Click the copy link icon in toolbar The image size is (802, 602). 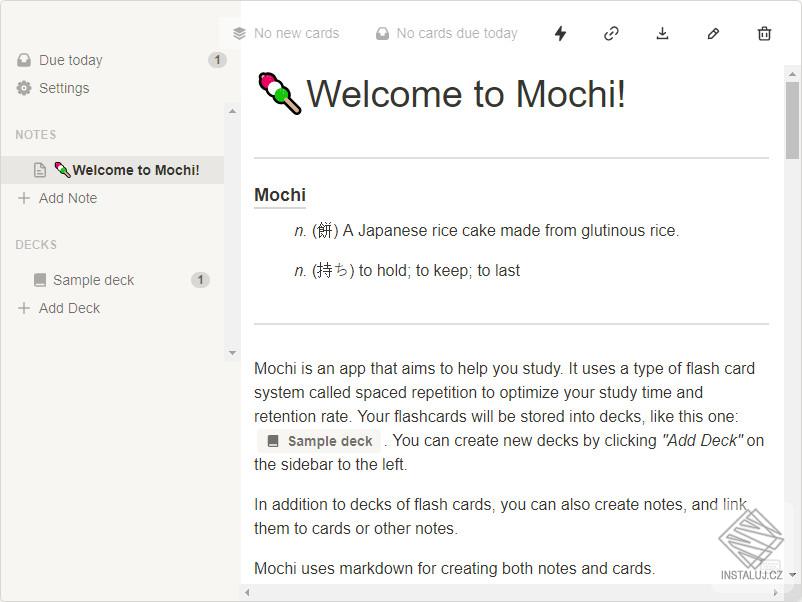[x=611, y=33]
